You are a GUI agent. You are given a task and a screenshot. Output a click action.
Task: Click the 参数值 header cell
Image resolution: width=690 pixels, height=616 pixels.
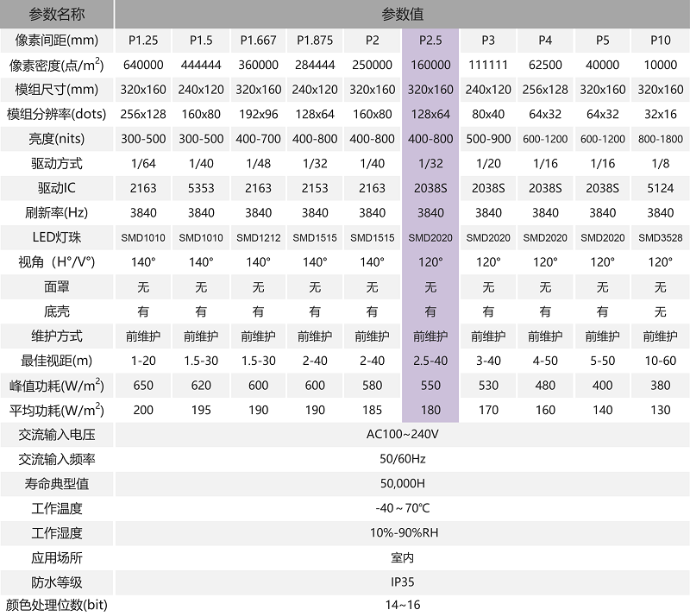pyautogui.click(x=402, y=14)
